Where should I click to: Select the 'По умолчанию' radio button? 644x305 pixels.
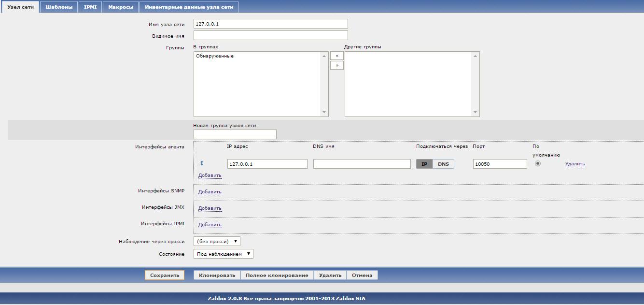pyautogui.click(x=538, y=163)
